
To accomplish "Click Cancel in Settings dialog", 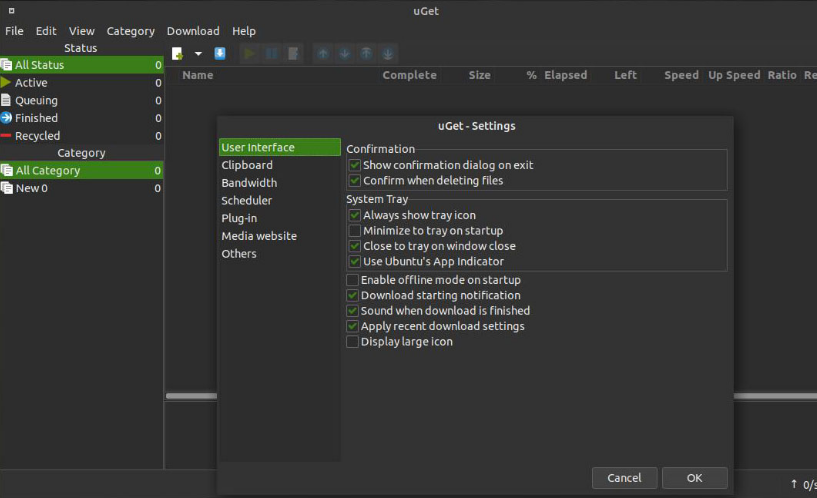I will click(x=624, y=478).
